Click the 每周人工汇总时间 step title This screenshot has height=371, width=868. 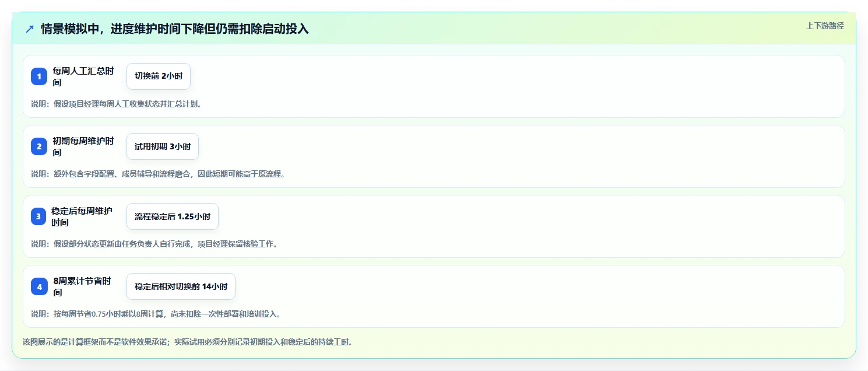point(83,76)
